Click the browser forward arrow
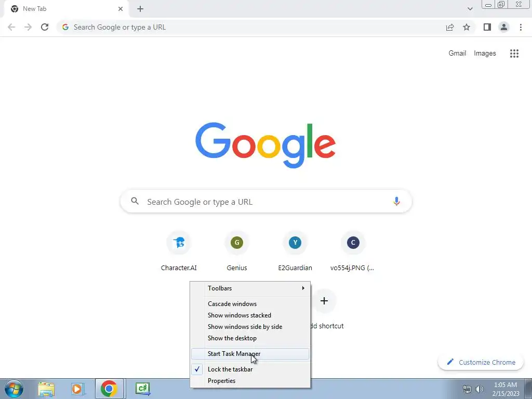This screenshot has height=399, width=532. [28, 27]
